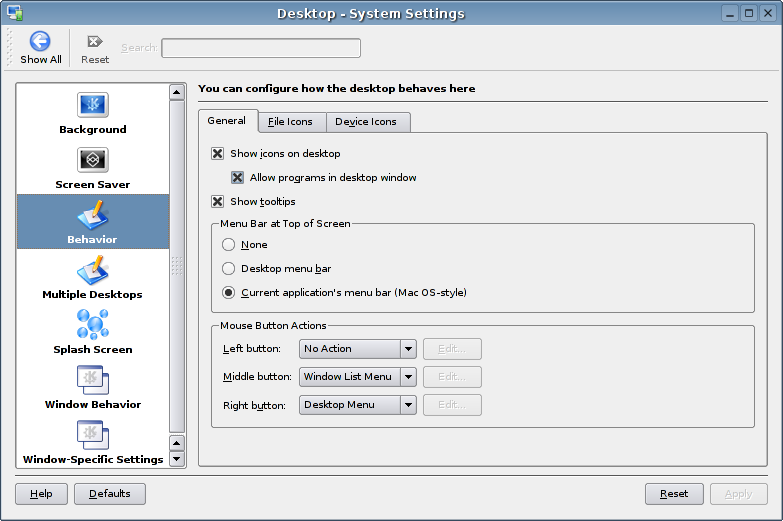783x521 pixels.
Task: Disable Show tooltips checkbox
Action: tap(217, 201)
